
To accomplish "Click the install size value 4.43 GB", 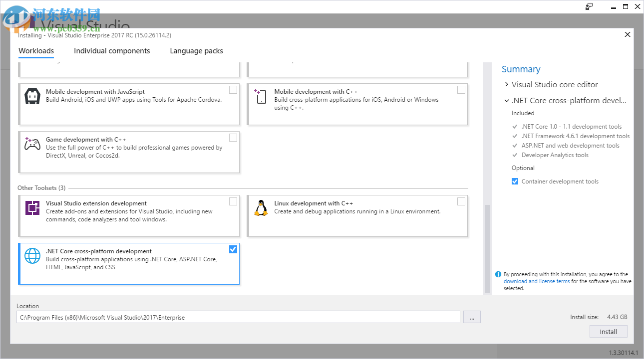I will pyautogui.click(x=617, y=317).
